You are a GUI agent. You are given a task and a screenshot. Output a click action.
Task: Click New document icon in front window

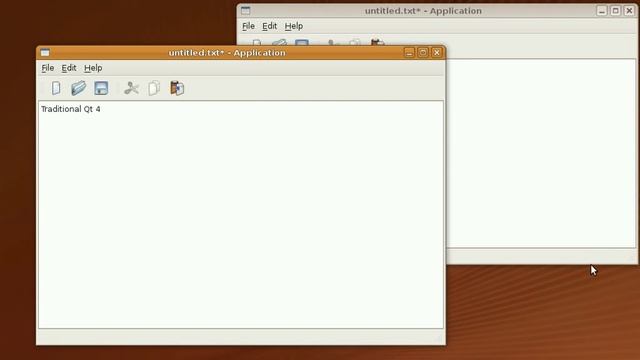click(x=56, y=88)
